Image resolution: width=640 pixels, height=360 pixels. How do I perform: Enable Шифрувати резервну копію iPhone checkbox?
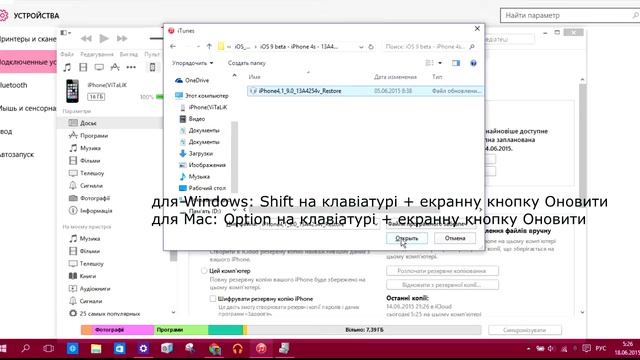click(x=213, y=299)
